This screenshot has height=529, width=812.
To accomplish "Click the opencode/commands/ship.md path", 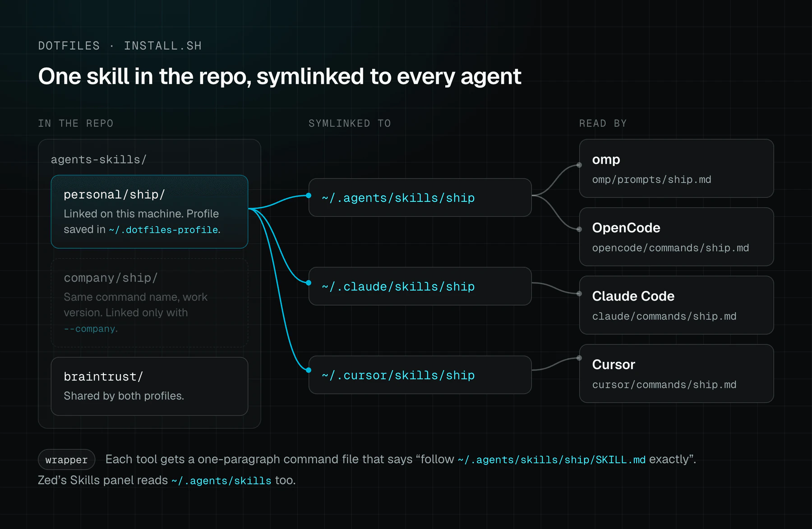I will [x=670, y=248].
